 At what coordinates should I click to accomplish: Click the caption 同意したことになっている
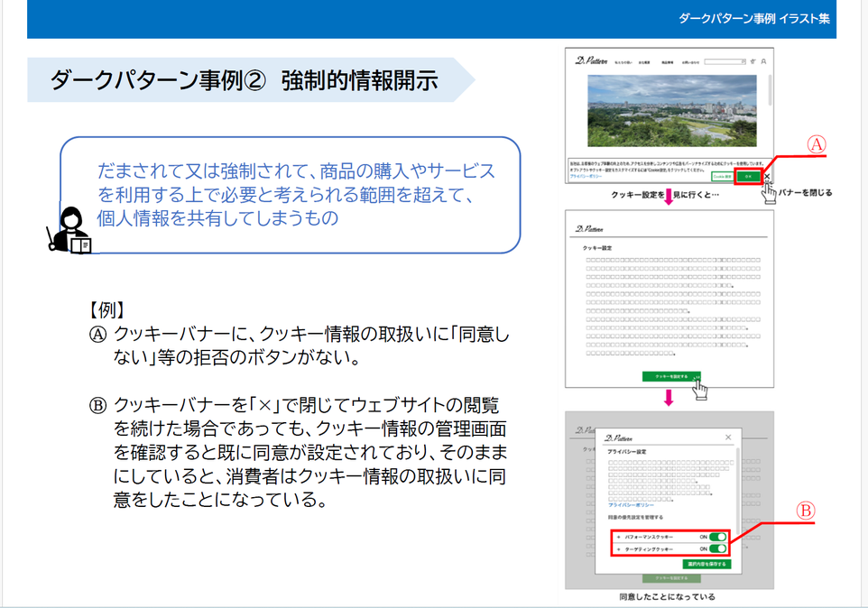[667, 597]
